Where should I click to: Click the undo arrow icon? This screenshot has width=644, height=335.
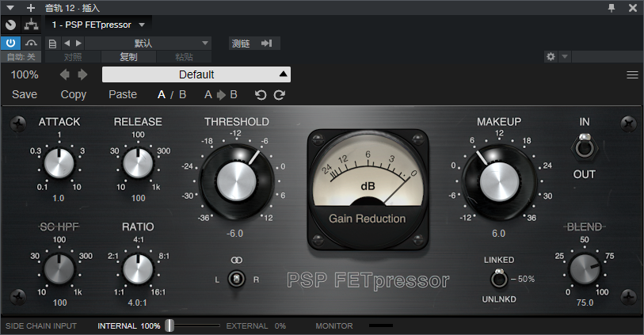click(x=261, y=95)
